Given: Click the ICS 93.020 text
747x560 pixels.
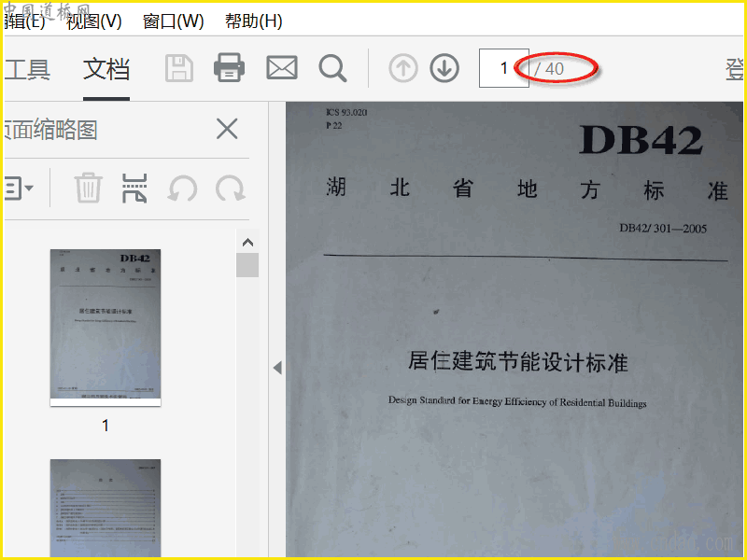Looking at the screenshot, I should coord(346,112).
